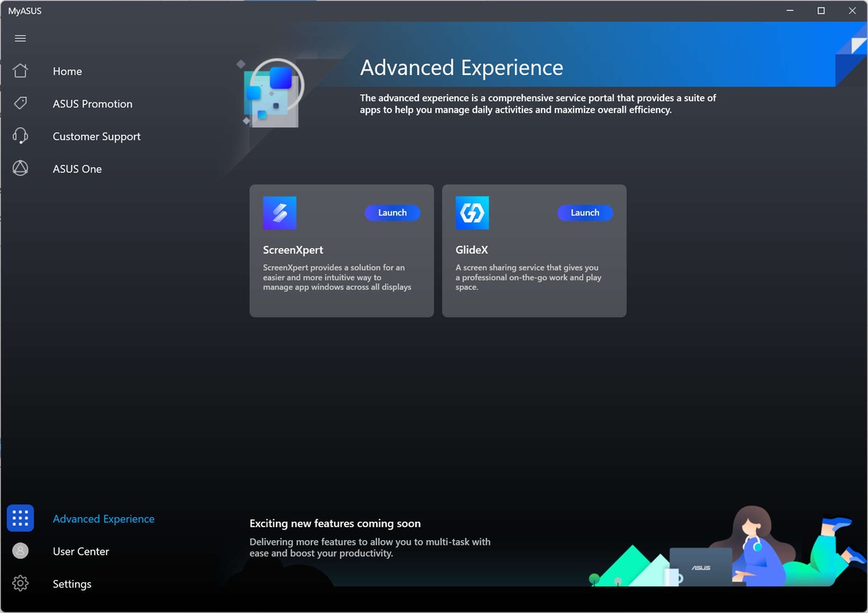Screen dimensions: 868x613
Task: Click the ASUS One triangle icon
Action: pos(21,169)
